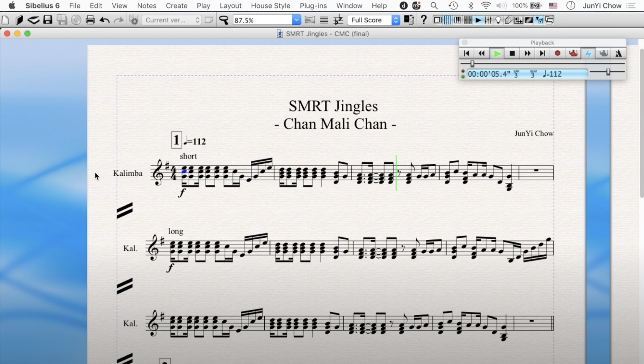Toggle the Panorama view icon
Screen dimensions: 644x364
pos(310,20)
